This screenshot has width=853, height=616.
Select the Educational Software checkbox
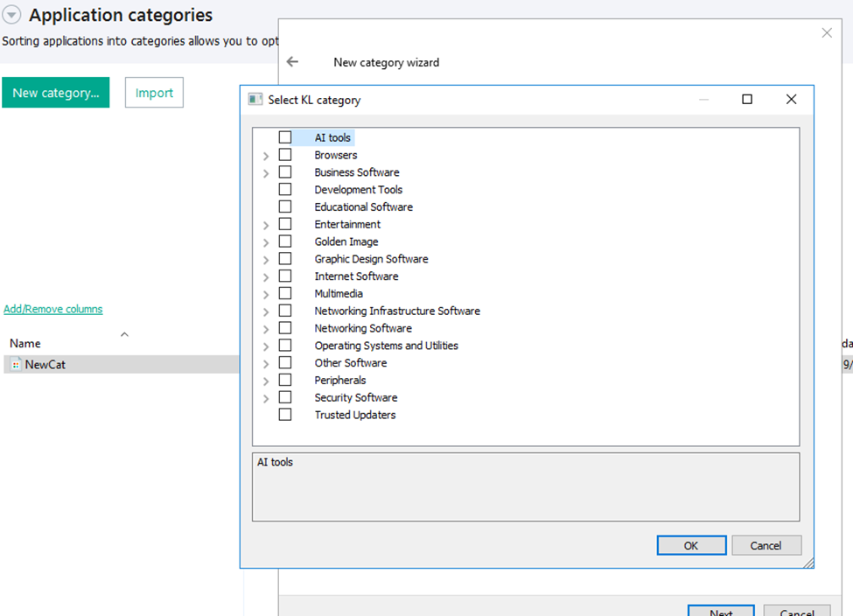(285, 206)
